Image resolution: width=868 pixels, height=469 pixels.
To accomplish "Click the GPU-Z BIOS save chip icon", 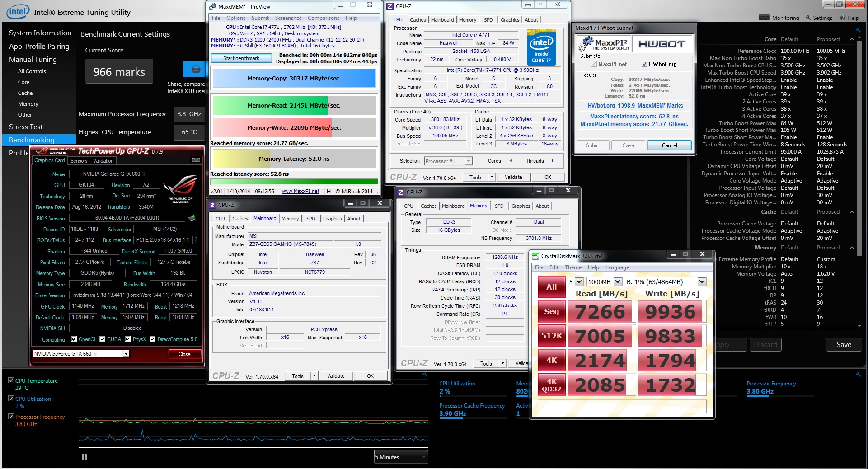I will tap(192, 218).
